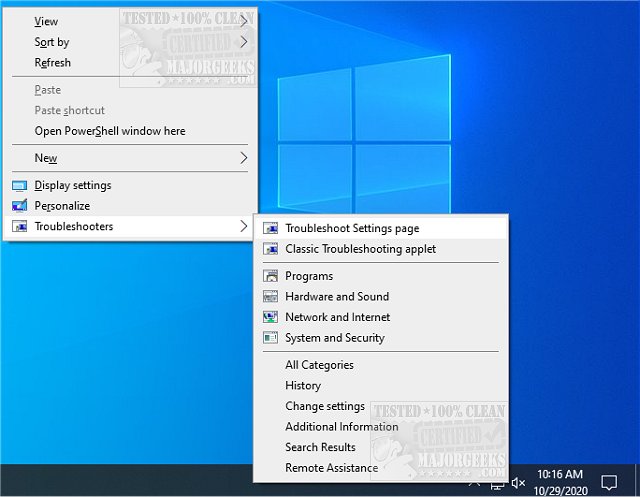Open the Action Center notification icon

(x=608, y=482)
